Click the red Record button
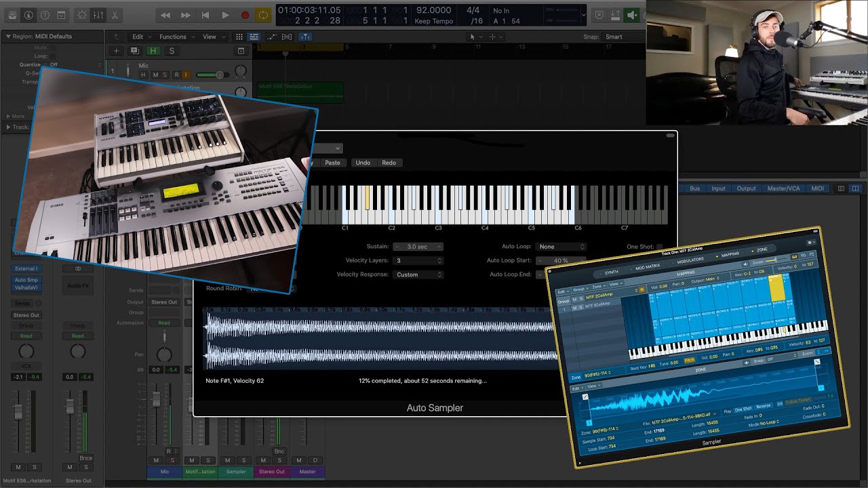The image size is (868, 488). click(245, 15)
